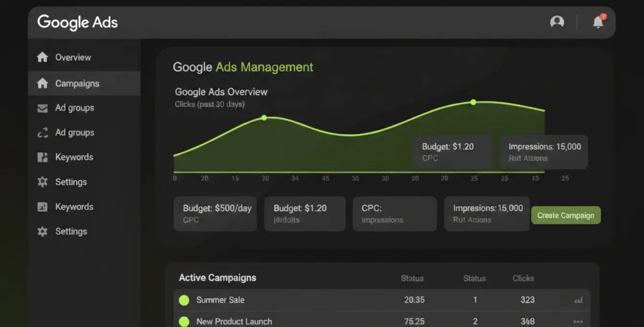Click the envelope icon beside Ad groups

[x=43, y=108]
